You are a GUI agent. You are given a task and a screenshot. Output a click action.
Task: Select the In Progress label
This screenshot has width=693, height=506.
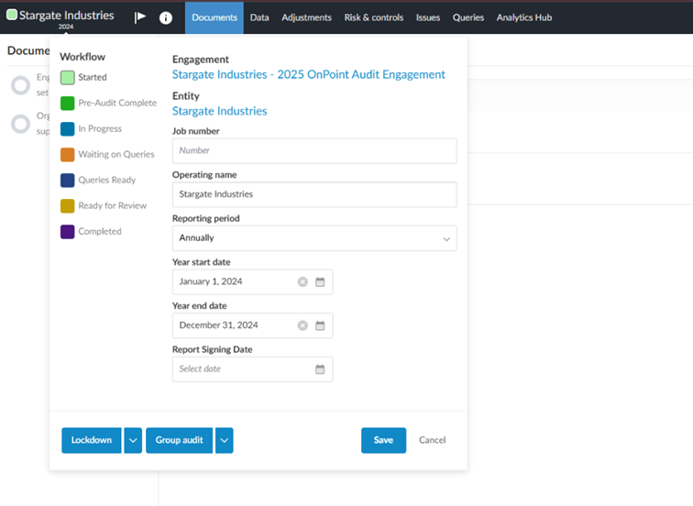[x=100, y=129]
